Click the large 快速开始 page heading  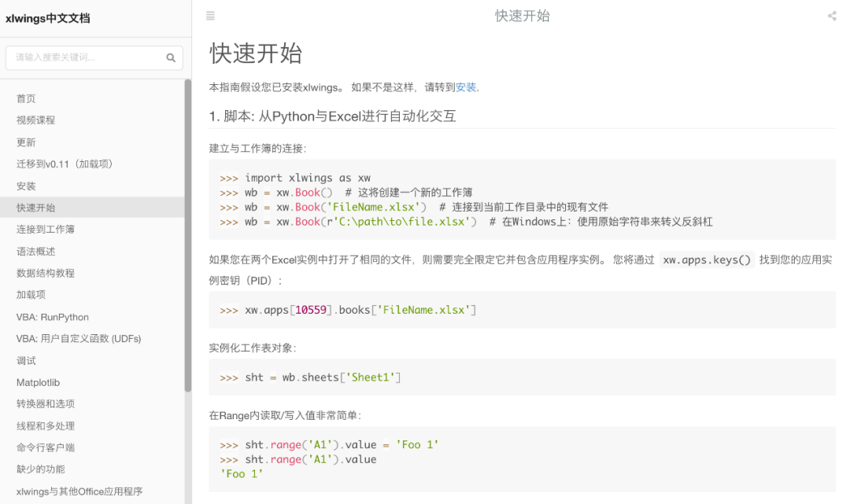pyautogui.click(x=256, y=53)
